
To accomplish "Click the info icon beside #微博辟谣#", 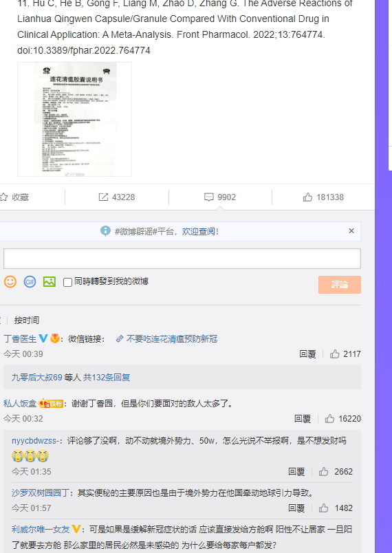I will 105,231.
